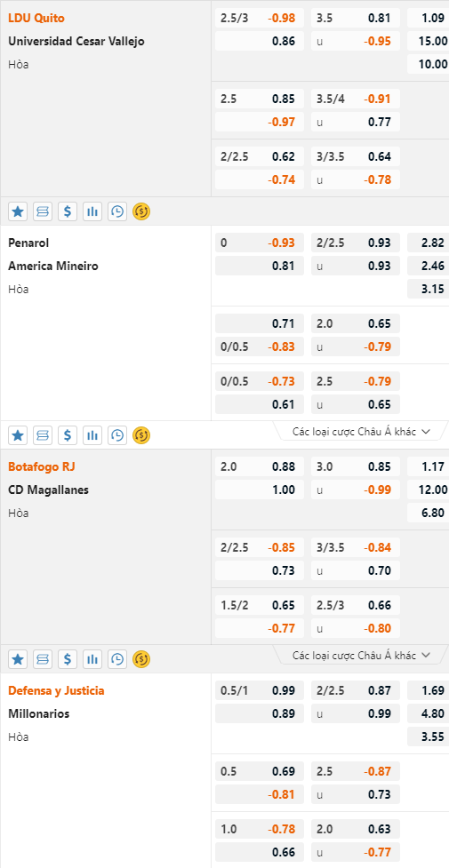449x868 pixels.
Task: Open statistics bar-chart icon under LDU Quito match
Action: tap(92, 211)
